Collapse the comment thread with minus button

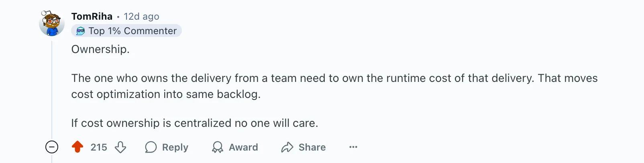[x=52, y=147]
